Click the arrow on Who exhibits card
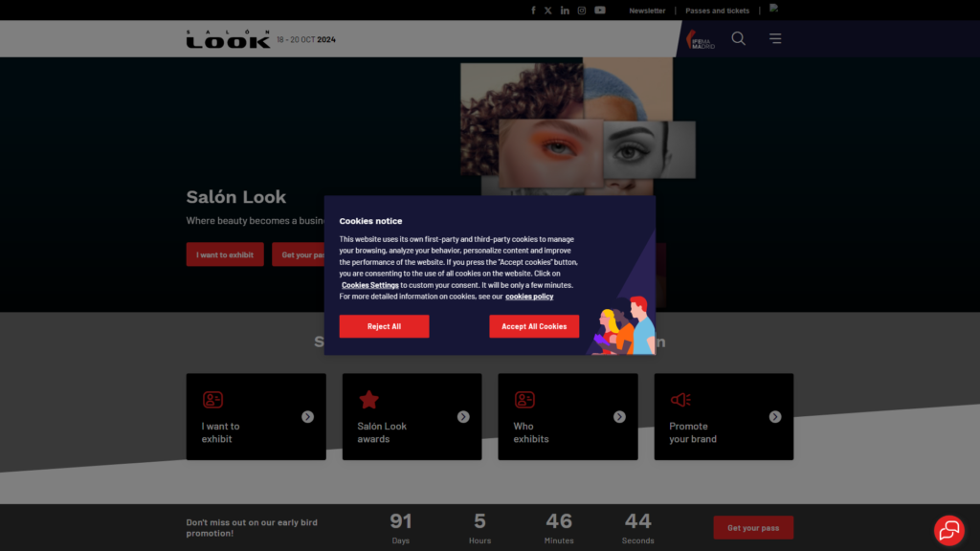 point(619,417)
